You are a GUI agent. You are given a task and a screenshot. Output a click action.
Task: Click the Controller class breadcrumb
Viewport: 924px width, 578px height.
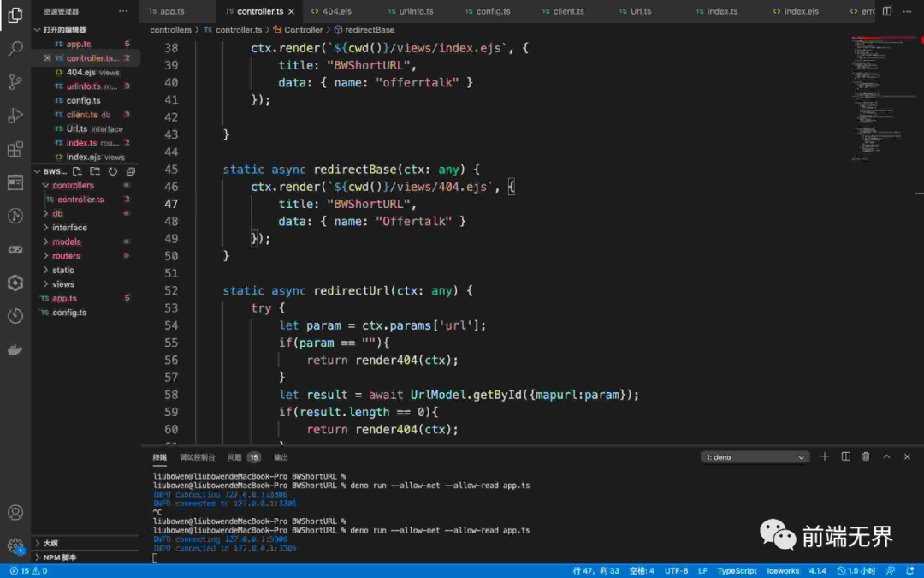(x=298, y=29)
